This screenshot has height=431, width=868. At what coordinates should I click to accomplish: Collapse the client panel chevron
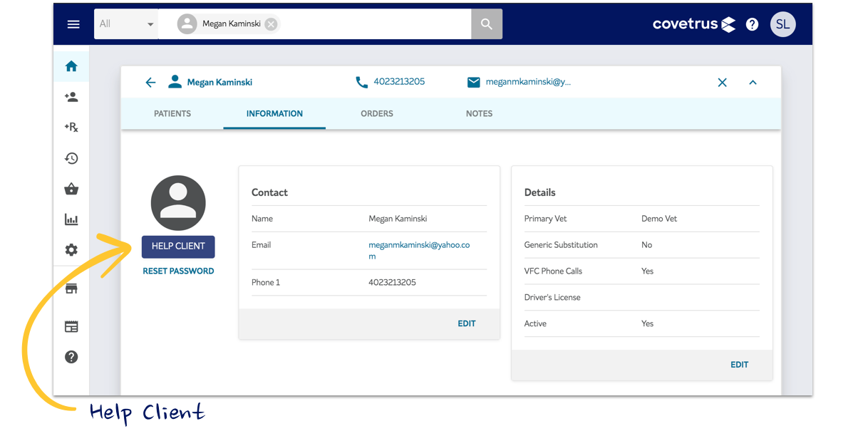click(x=753, y=83)
